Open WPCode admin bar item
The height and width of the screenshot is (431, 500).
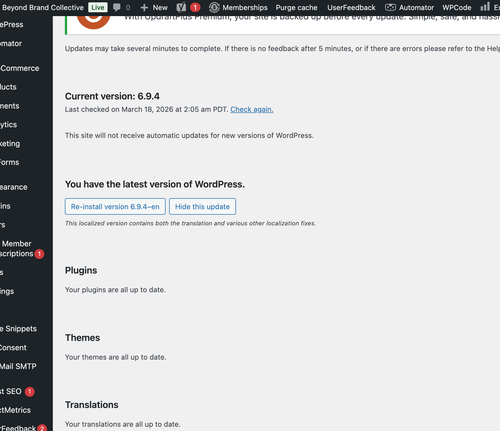coord(457,7)
